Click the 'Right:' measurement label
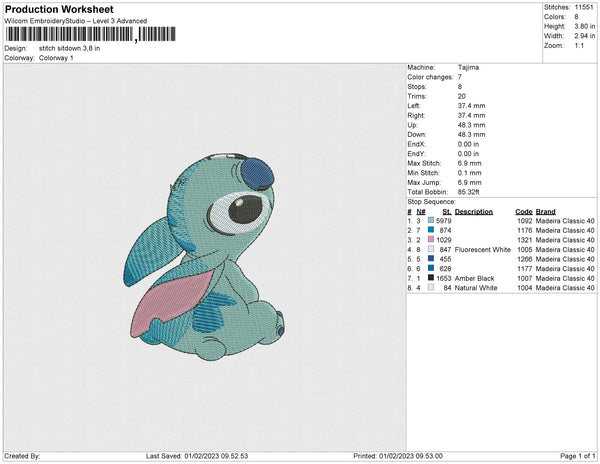 [416, 116]
